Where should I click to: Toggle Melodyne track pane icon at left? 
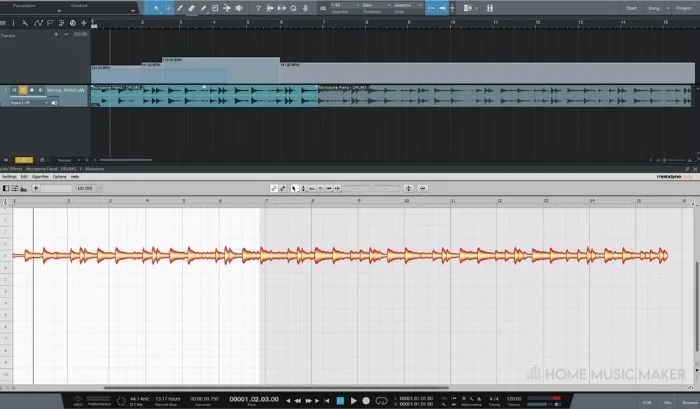(6, 188)
